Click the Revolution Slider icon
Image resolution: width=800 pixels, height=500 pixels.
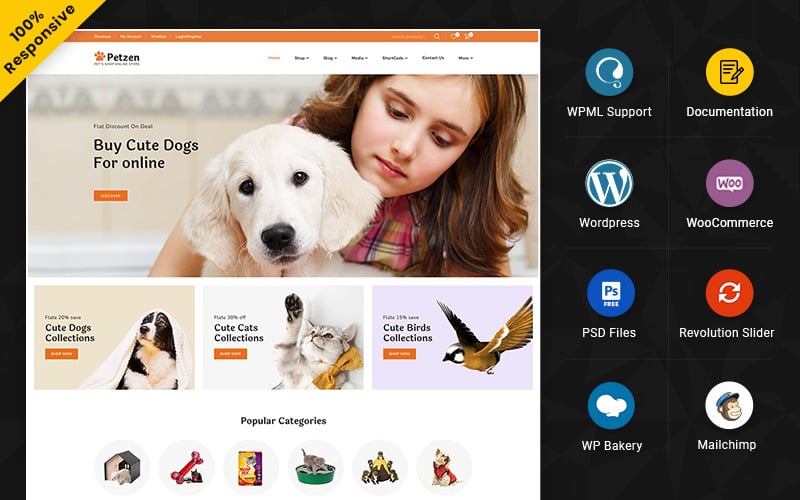coord(730,293)
